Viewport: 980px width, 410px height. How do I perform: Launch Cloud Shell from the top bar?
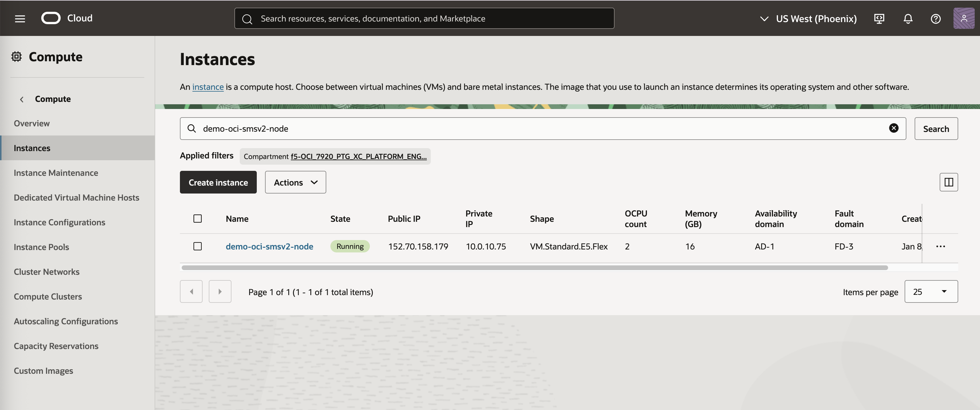tap(879, 18)
